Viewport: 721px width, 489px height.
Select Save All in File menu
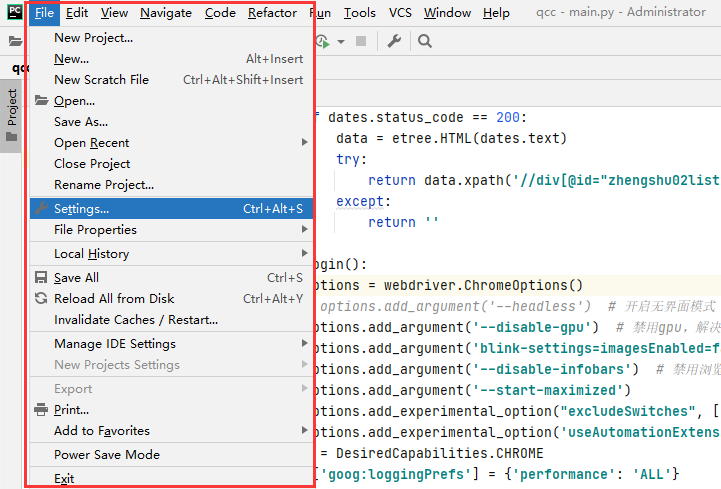76,278
